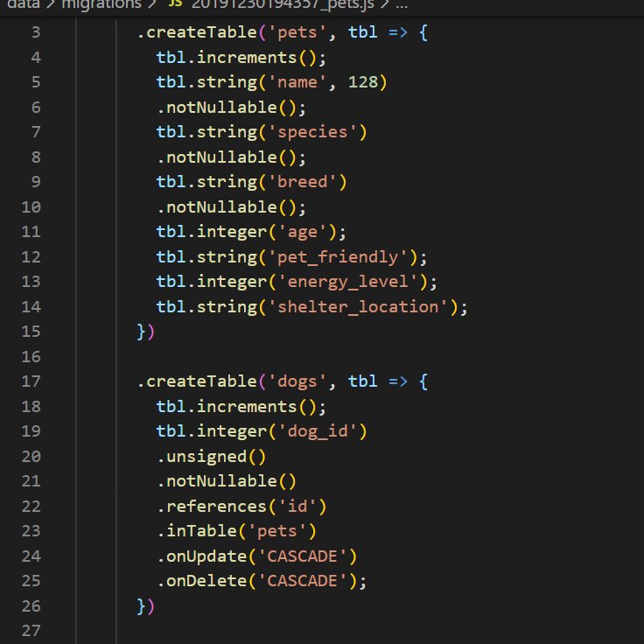This screenshot has height=644, width=644.
Task: Click the 'energy_level' string on line 13
Action: pos(348,282)
